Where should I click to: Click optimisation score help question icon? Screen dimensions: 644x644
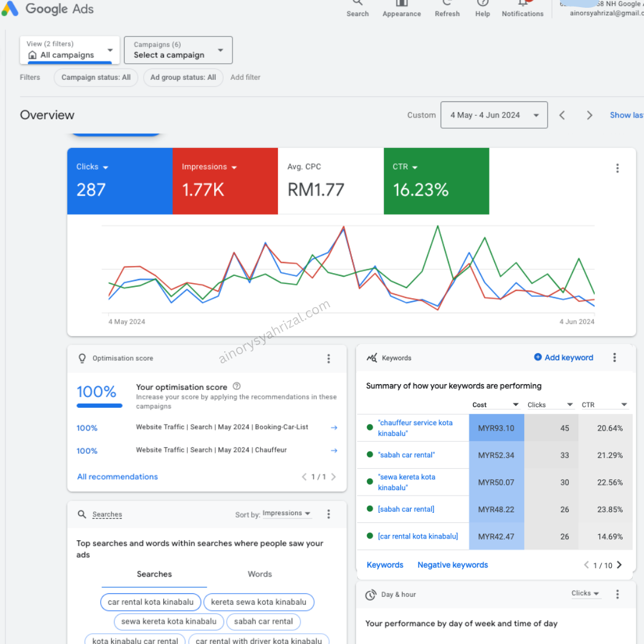[237, 386]
